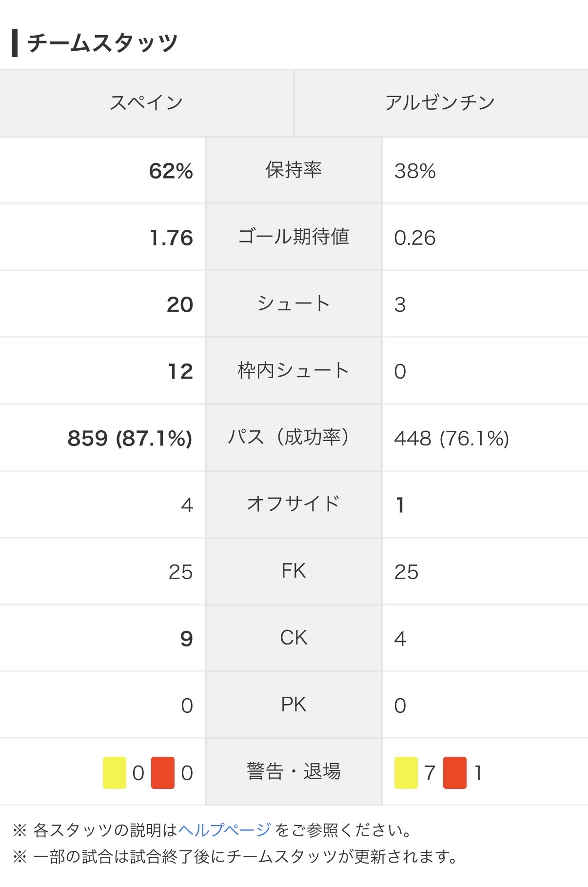Image resolution: width=588 pixels, height=887 pixels.
Task: Click Argentina's 448 (76.1%) pass value
Action: [451, 439]
